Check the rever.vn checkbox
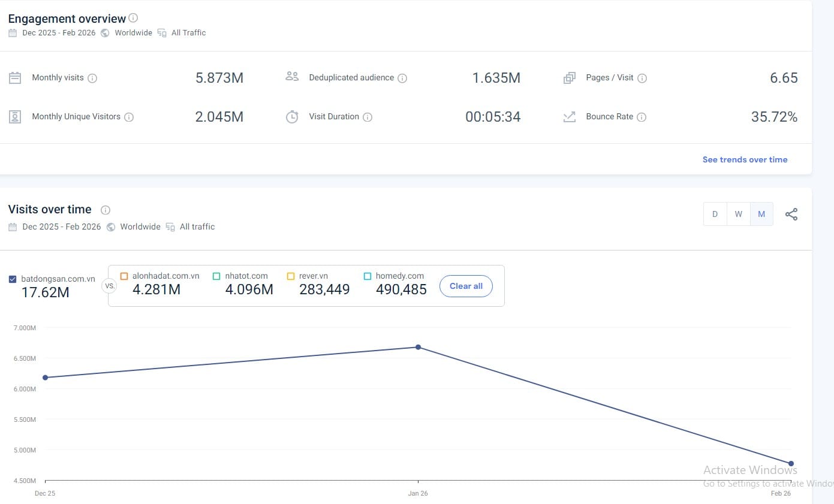The height and width of the screenshot is (504, 834). click(291, 276)
